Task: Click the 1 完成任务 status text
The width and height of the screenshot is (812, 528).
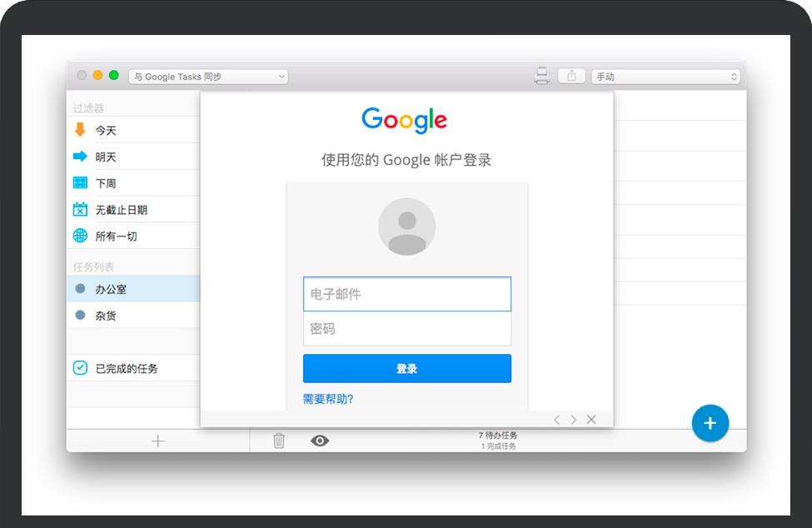Action: click(x=498, y=446)
